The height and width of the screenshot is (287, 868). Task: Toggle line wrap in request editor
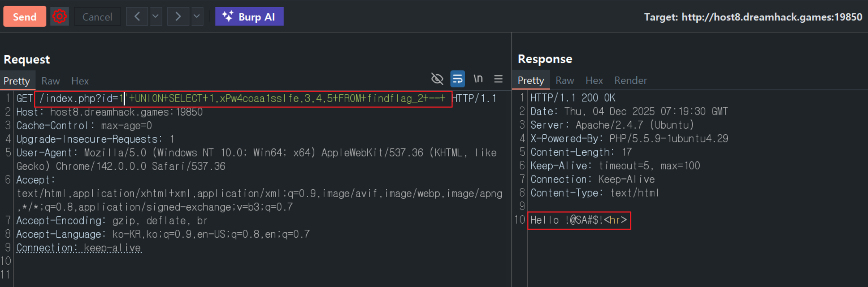point(457,79)
